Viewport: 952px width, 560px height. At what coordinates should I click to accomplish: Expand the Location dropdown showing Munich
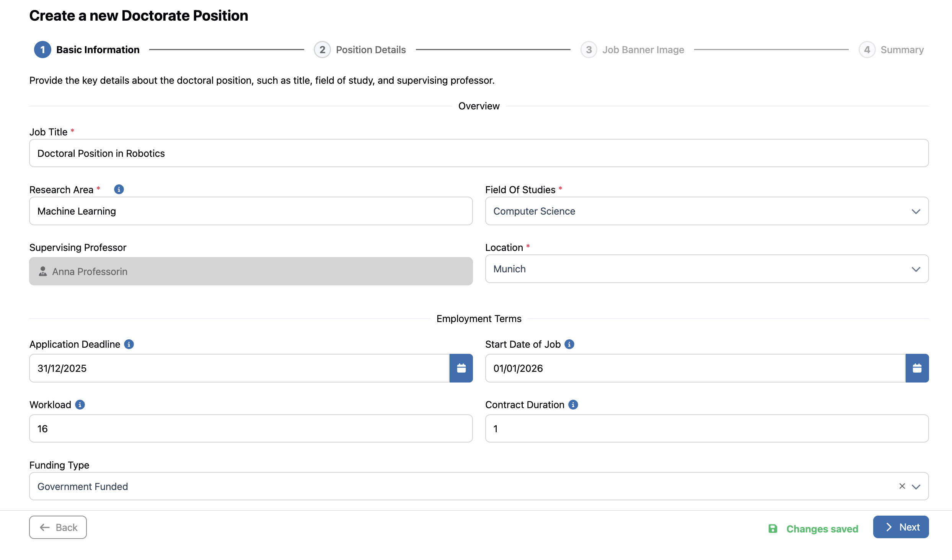coord(916,269)
